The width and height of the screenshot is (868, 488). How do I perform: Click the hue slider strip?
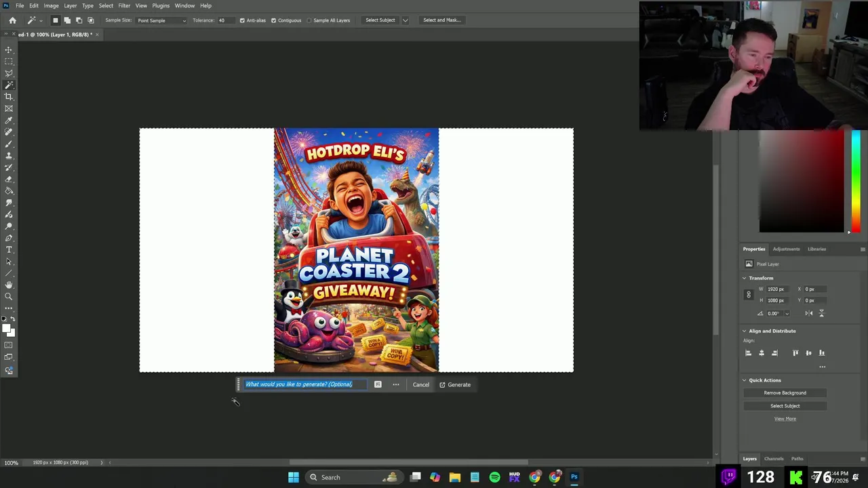point(856,181)
